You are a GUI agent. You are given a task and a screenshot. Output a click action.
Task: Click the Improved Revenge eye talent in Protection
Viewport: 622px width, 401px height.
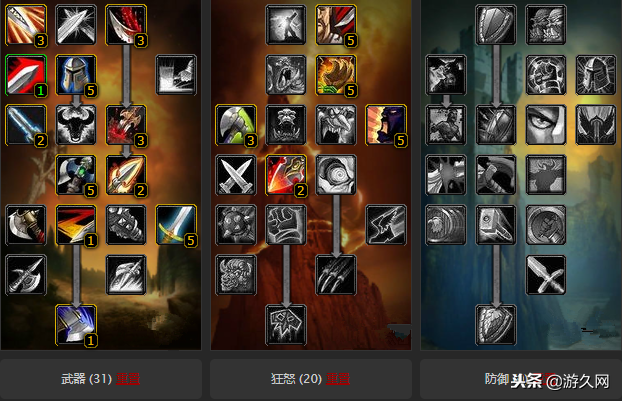pos(546,125)
